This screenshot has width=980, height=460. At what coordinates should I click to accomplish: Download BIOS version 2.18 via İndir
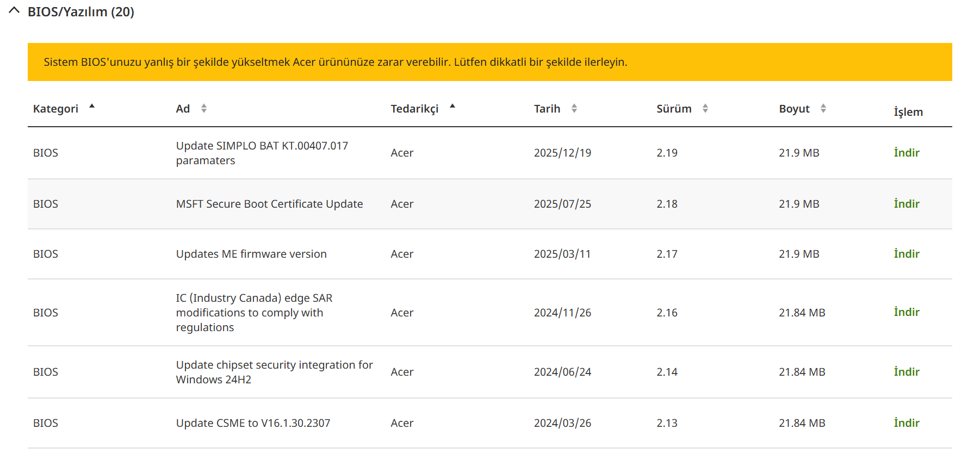pos(907,204)
